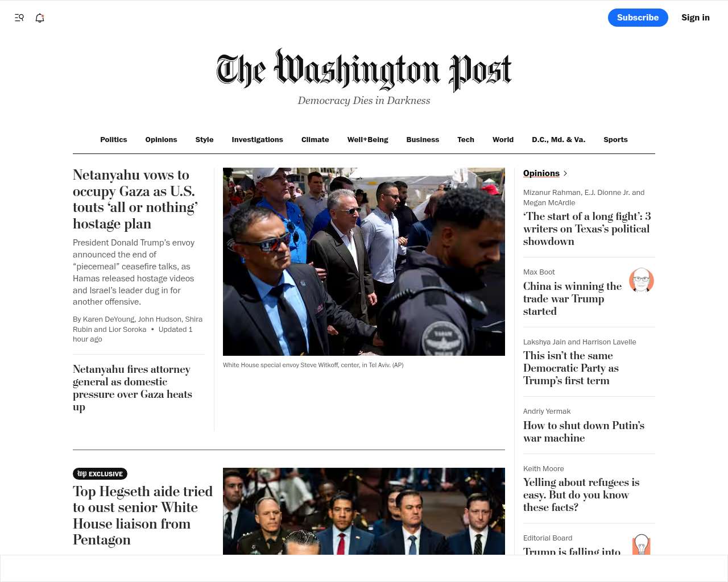Click the Washington Post masthead logo
This screenshot has height=582, width=728.
click(x=364, y=70)
